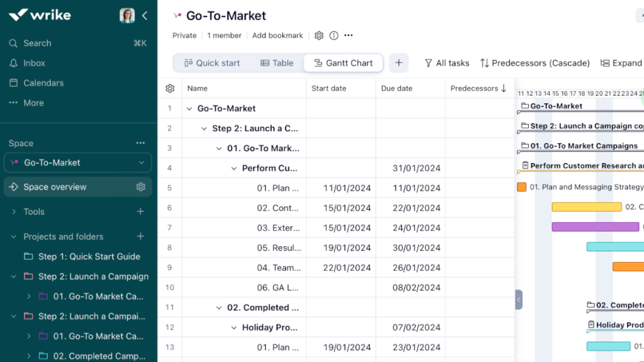The width and height of the screenshot is (644, 362).
Task: Collapse Perform Cu... table row
Action: (234, 168)
